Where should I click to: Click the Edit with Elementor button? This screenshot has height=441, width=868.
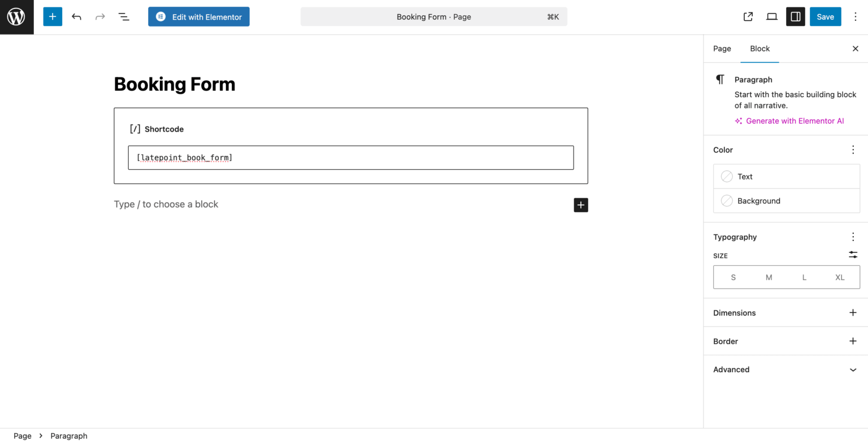[x=198, y=16]
